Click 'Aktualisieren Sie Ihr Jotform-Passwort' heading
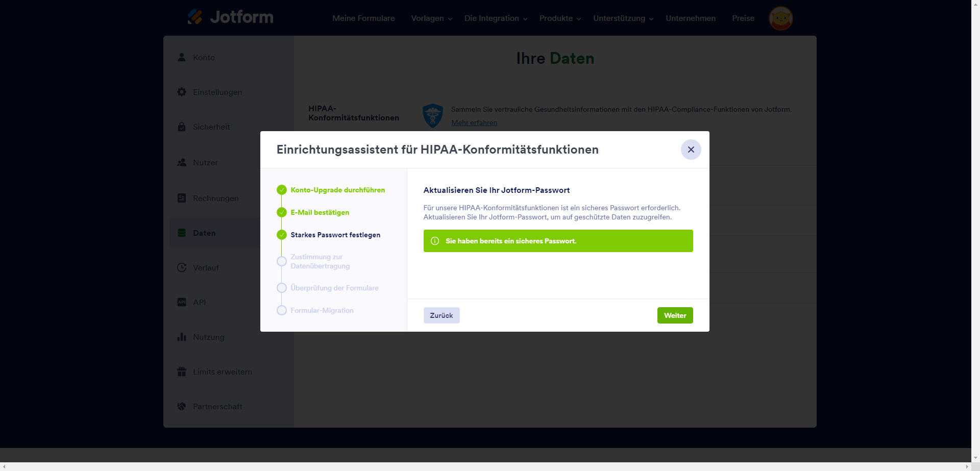The height and width of the screenshot is (471, 980). coord(497,190)
